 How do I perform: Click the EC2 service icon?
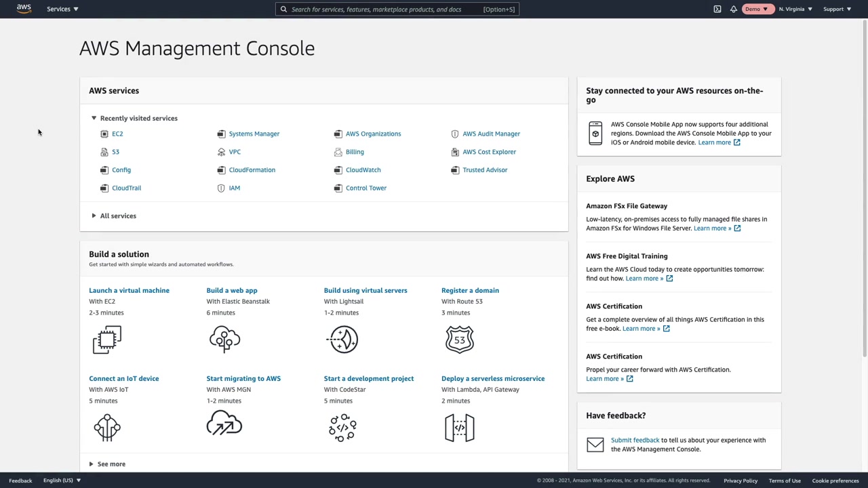104,134
